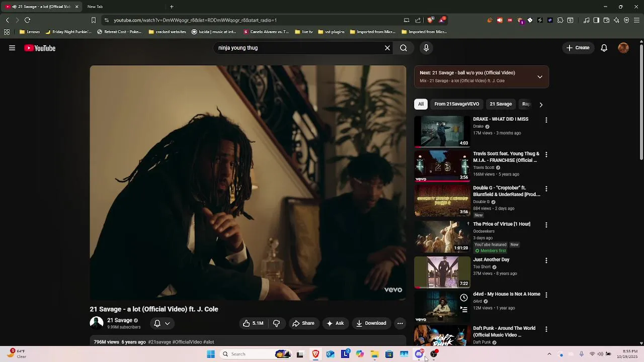Open Travis Scott FRANCHISE video thumbnail
The height and width of the screenshot is (362, 644).
(442, 166)
